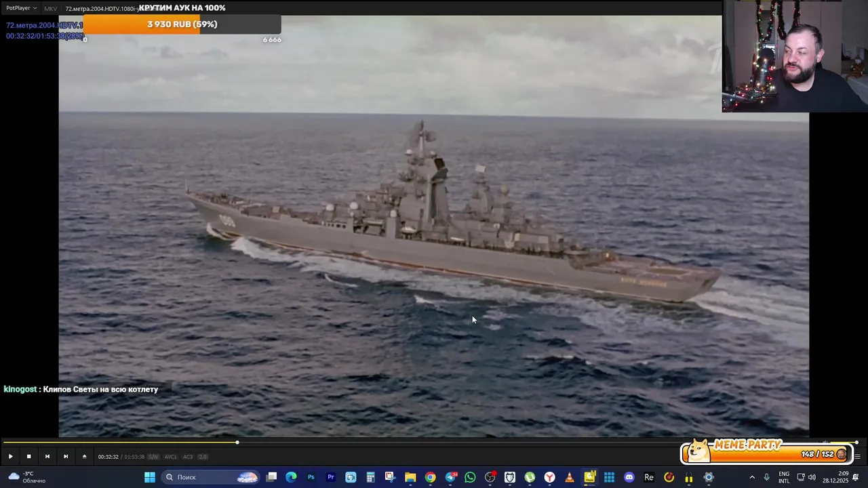The width and height of the screenshot is (868, 488).
Task: Skip to next track in PotPlayer
Action: pyautogui.click(x=65, y=456)
